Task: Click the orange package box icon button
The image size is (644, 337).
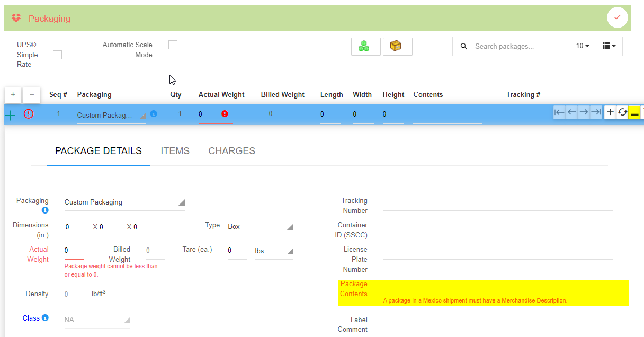Action: 397,47
